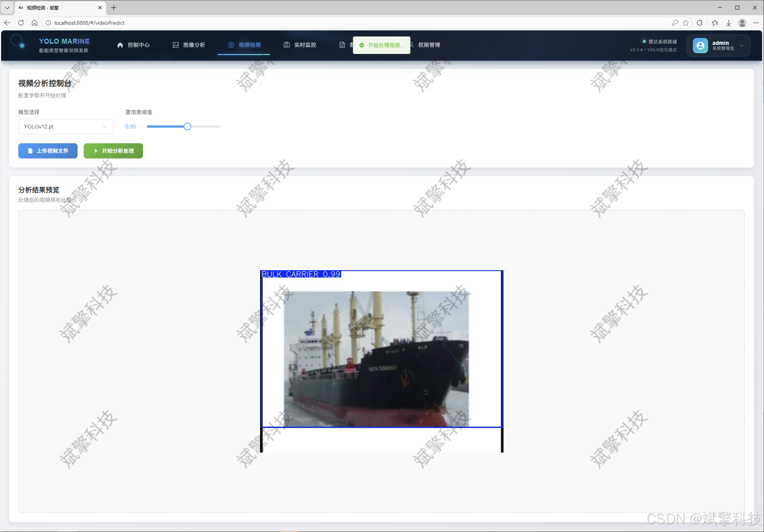Open the YOLOv12.pt model dropdown

coord(65,127)
